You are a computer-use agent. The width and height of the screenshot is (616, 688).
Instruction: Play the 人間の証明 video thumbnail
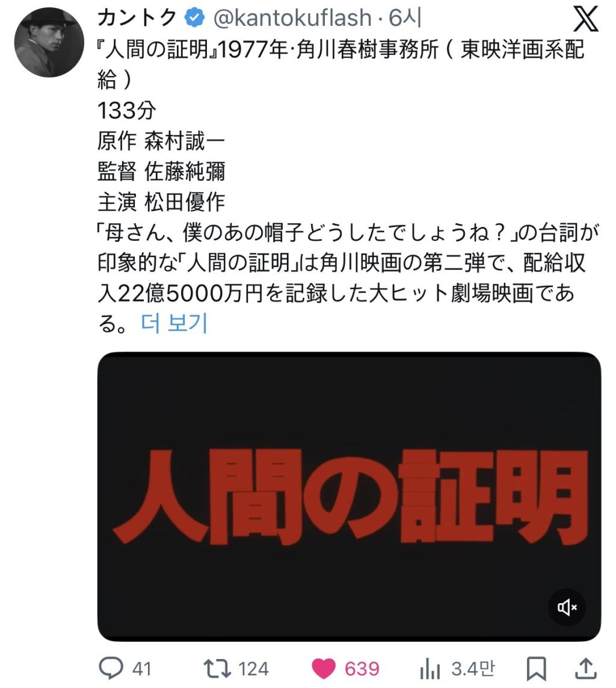point(349,496)
